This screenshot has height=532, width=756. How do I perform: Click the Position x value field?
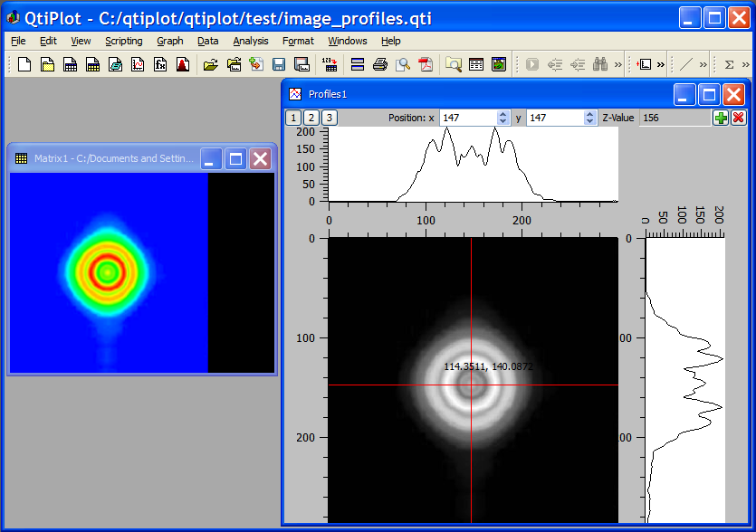[467, 118]
